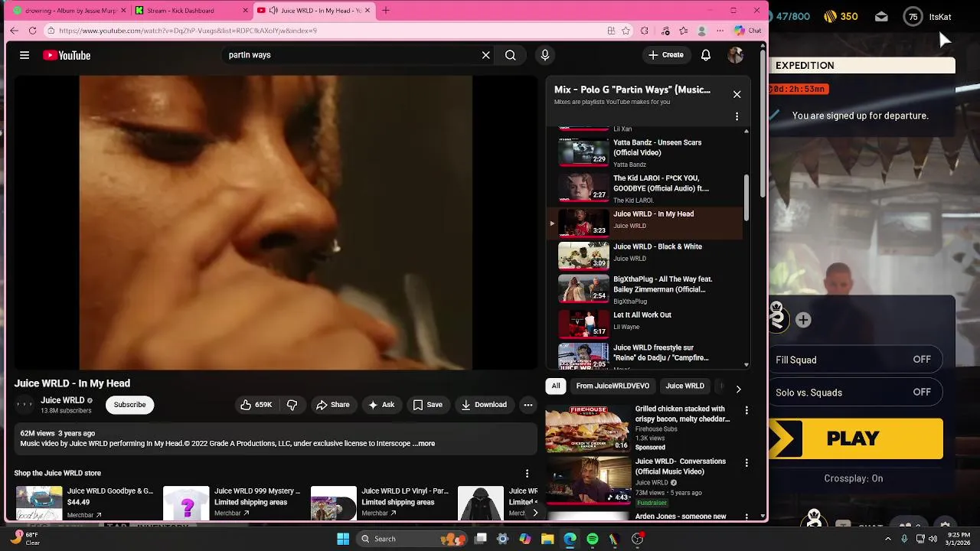Image resolution: width=980 pixels, height=551 pixels.
Task: Open the YouTube notifications bell
Action: click(706, 55)
